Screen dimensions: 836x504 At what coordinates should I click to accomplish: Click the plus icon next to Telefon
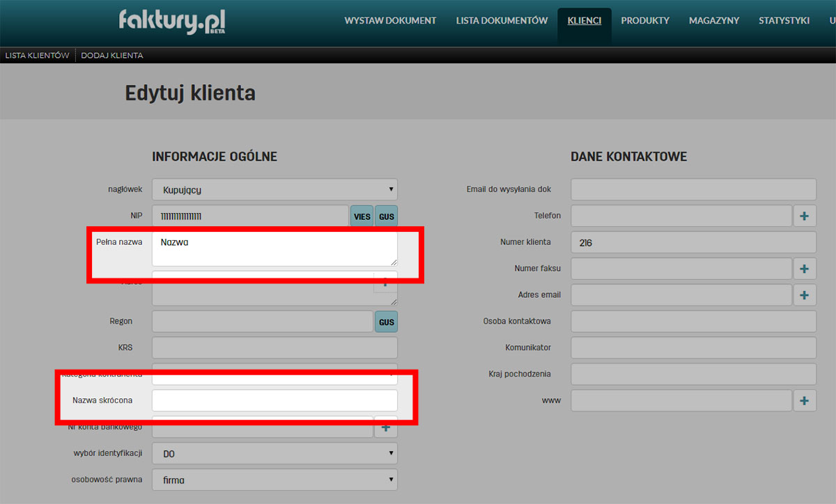click(804, 216)
